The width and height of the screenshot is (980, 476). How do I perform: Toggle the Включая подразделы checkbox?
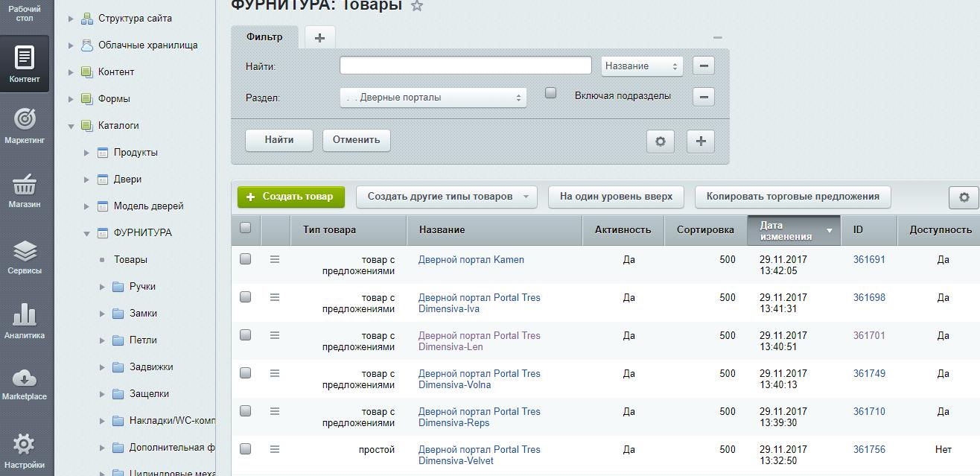click(550, 93)
